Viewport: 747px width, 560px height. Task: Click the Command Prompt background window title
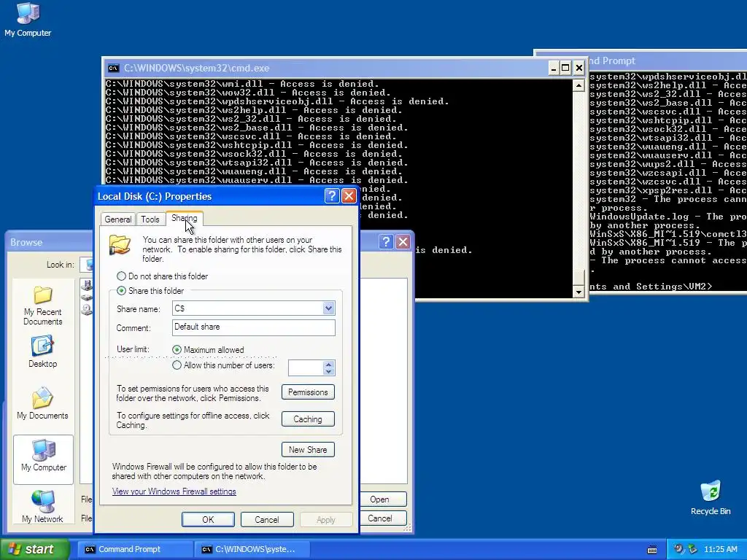click(x=613, y=61)
